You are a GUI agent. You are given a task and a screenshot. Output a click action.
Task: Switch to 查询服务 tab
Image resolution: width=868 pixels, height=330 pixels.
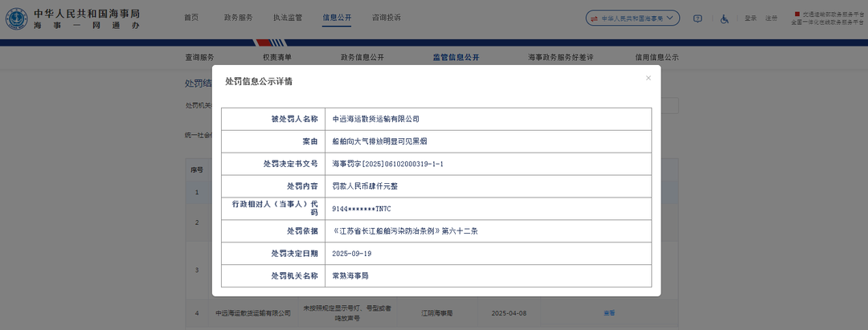199,57
